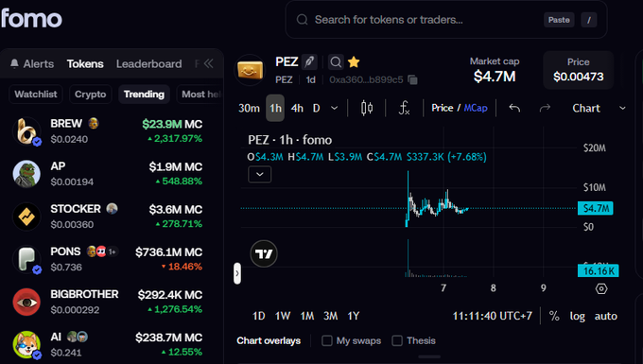The width and height of the screenshot is (643, 364).
Task: Open chart settings gear icon
Action: point(601,288)
